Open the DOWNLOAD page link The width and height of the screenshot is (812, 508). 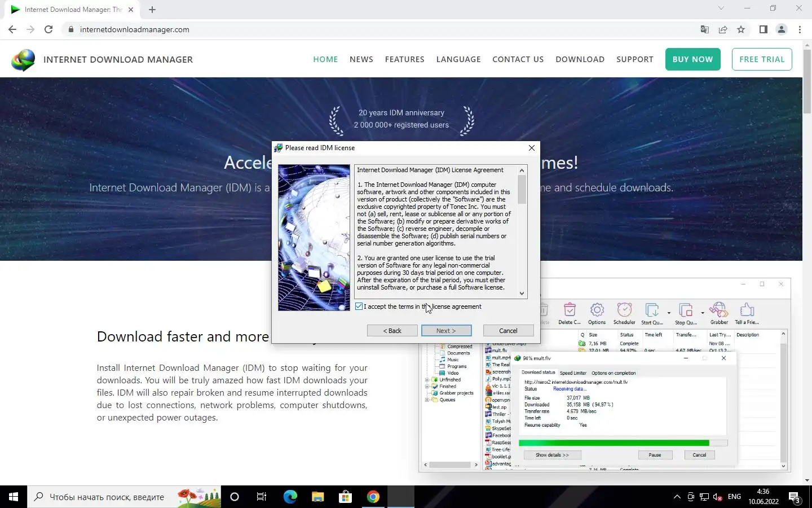(580, 59)
